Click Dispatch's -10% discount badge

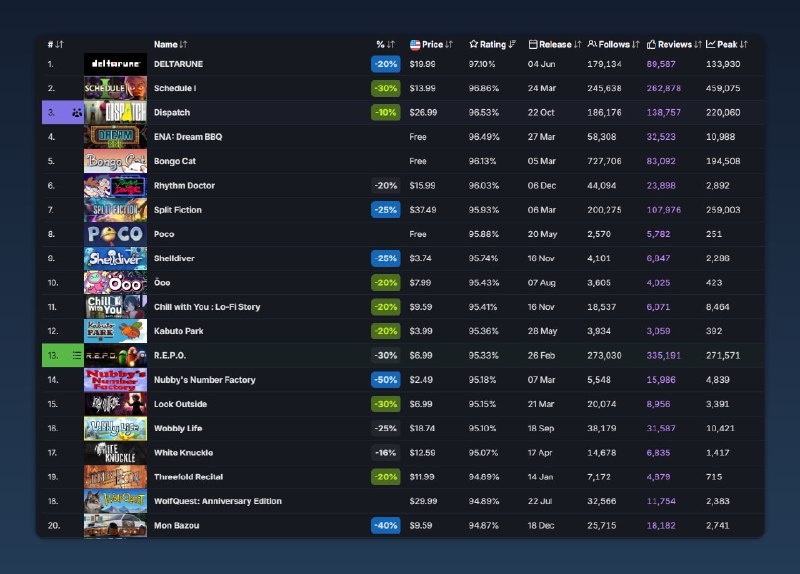(x=386, y=112)
